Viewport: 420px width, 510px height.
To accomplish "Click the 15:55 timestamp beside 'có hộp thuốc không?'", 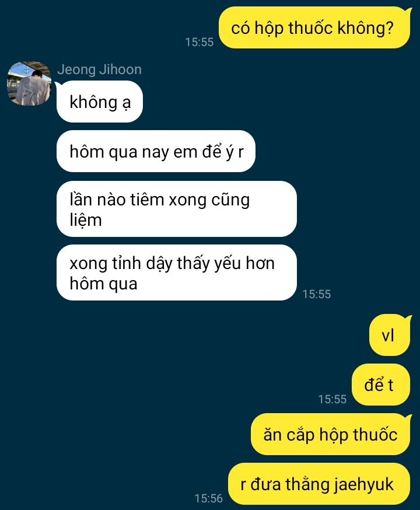I will point(199,42).
